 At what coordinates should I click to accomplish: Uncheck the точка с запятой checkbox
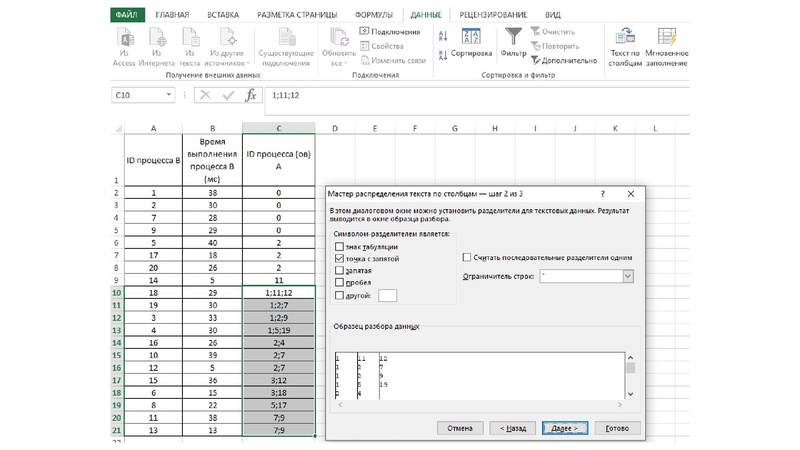[x=341, y=259]
